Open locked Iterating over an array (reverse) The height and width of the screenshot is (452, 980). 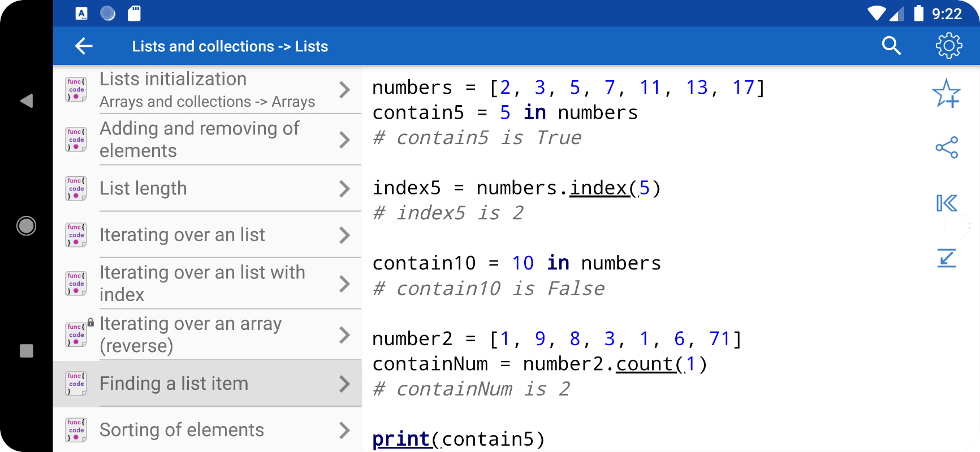coord(208,334)
